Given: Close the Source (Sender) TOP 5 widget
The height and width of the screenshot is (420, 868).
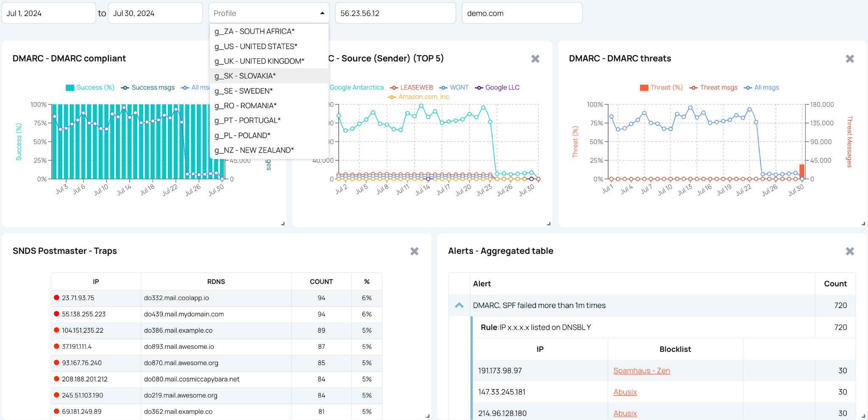Looking at the screenshot, I should 535,59.
